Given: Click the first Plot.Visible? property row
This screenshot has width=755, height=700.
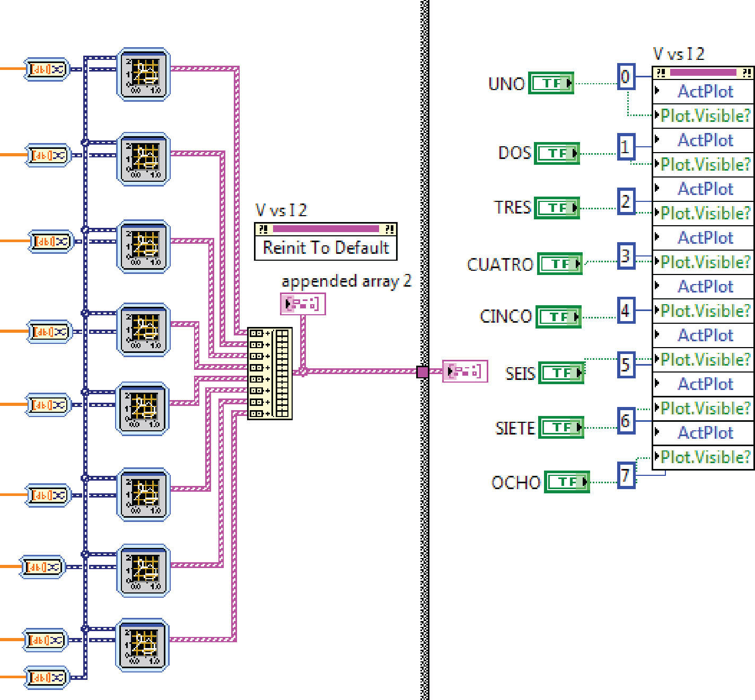Looking at the screenshot, I should pyautogui.click(x=704, y=116).
